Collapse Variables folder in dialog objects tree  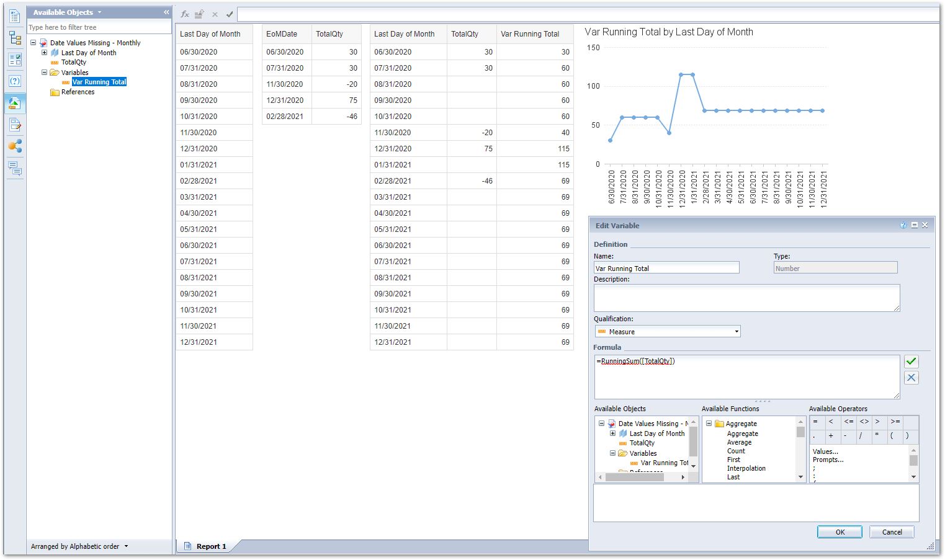[x=613, y=453]
